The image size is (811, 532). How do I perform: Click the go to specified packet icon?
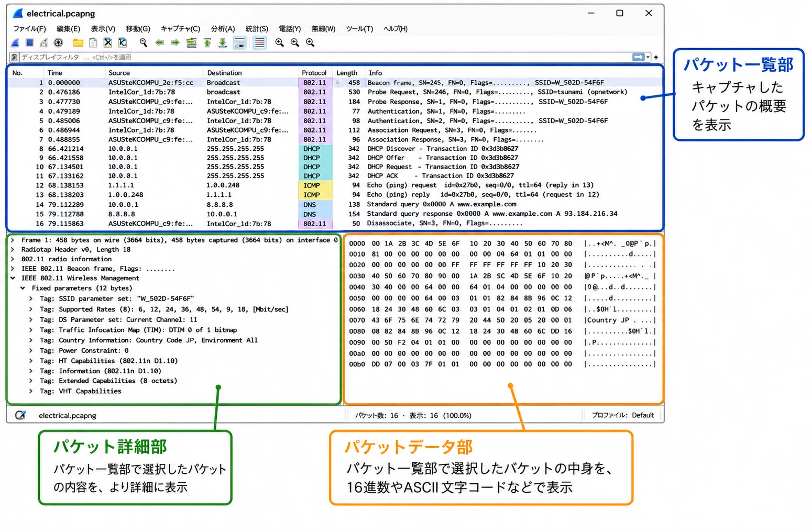(x=192, y=43)
